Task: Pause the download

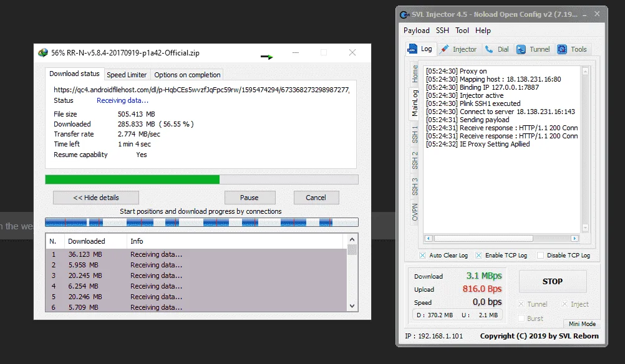Action: coord(250,198)
